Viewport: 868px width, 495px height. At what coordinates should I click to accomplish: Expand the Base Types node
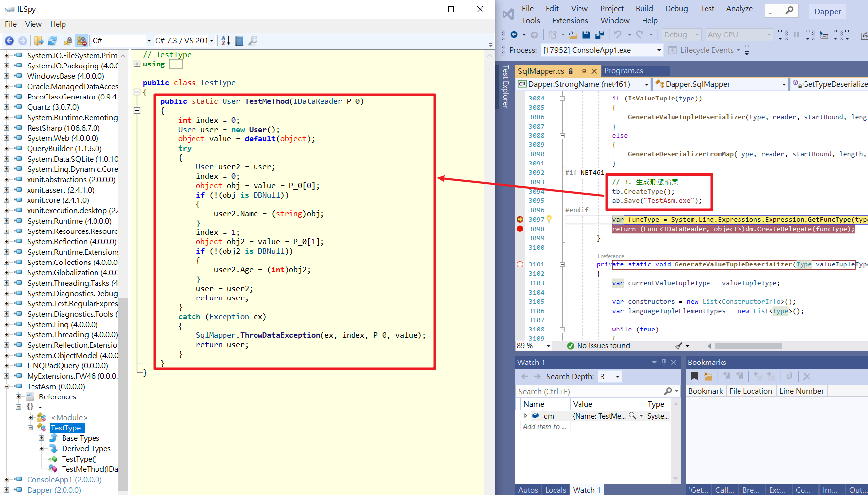(42, 438)
